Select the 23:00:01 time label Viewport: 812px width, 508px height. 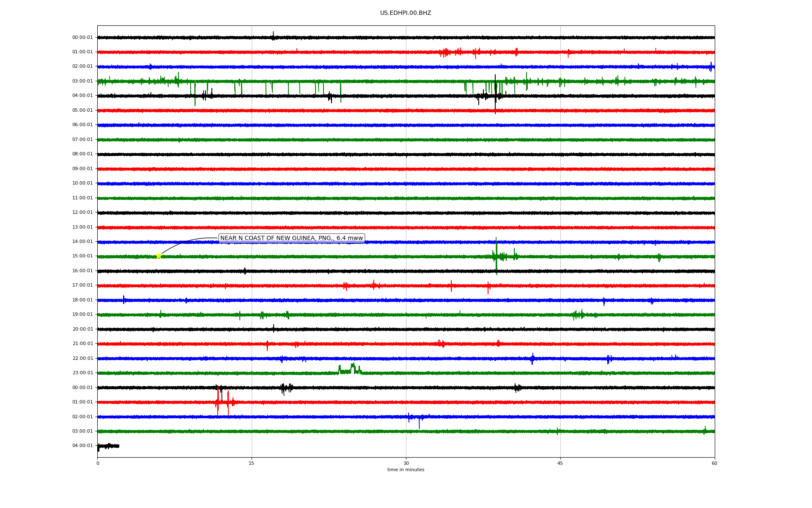click(x=82, y=373)
